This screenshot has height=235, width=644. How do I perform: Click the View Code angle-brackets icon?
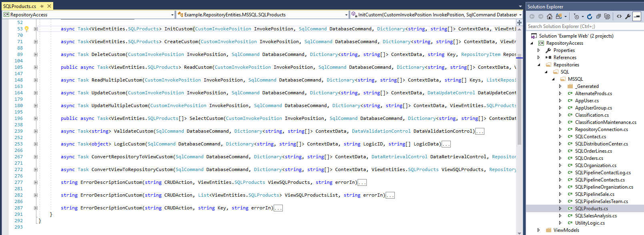(x=619, y=16)
